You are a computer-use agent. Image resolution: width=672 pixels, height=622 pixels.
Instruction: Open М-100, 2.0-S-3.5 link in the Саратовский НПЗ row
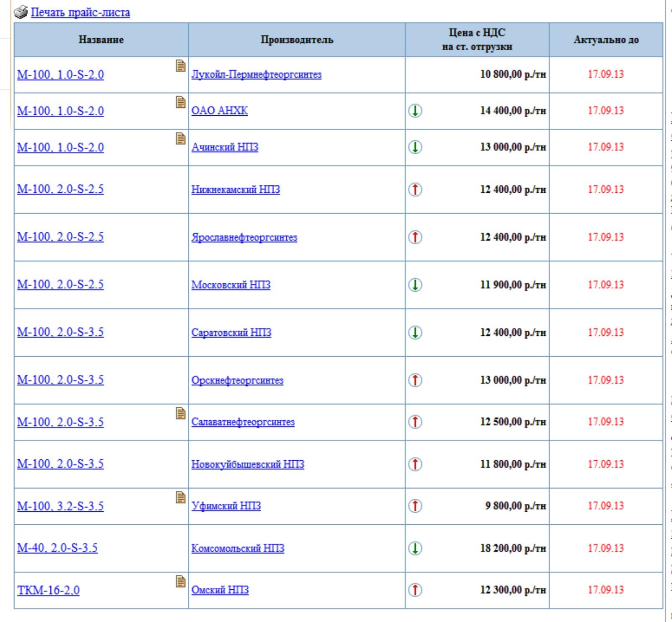[x=60, y=333]
